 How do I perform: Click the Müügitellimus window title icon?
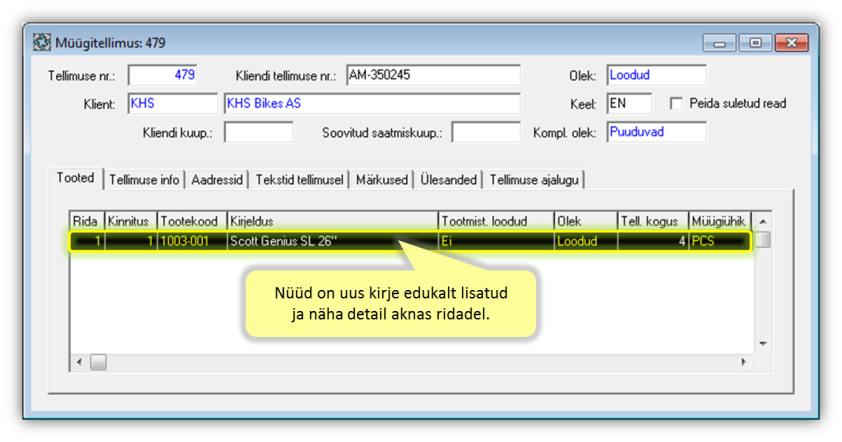(42, 42)
